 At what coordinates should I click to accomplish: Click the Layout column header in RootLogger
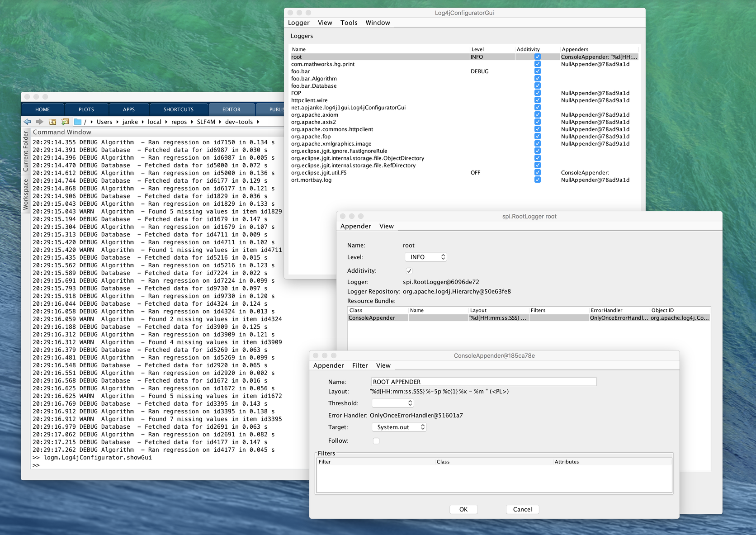(x=499, y=310)
